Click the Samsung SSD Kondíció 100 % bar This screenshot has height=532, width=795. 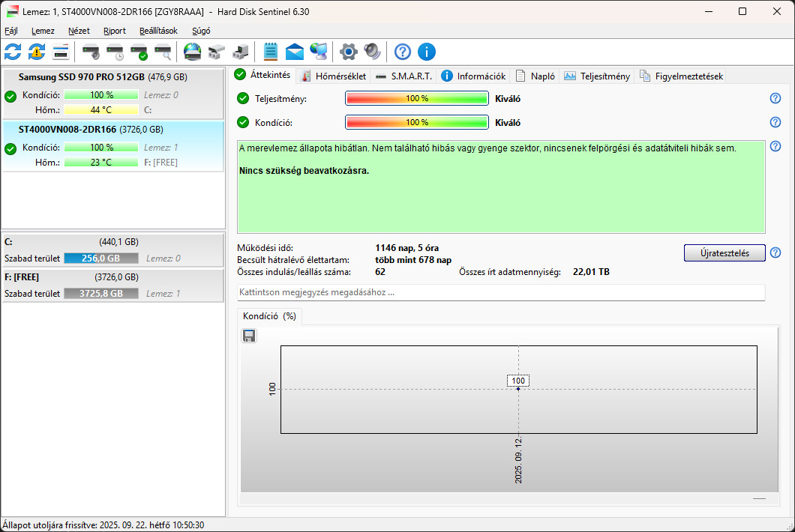(x=101, y=94)
